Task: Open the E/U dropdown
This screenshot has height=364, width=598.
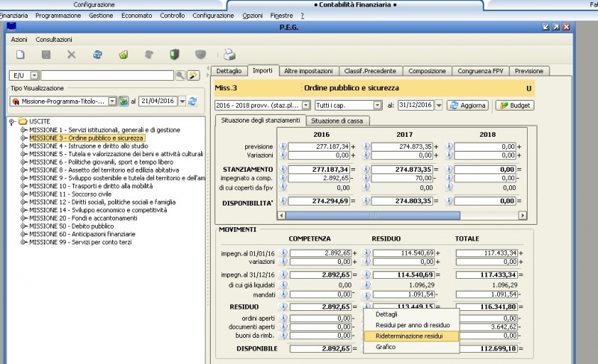Action: 34,75
